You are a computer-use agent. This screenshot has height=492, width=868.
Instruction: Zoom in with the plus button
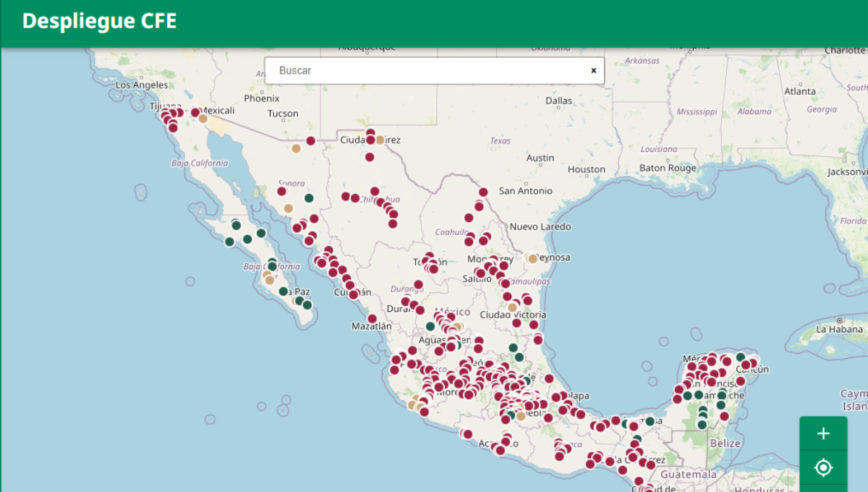pyautogui.click(x=823, y=433)
